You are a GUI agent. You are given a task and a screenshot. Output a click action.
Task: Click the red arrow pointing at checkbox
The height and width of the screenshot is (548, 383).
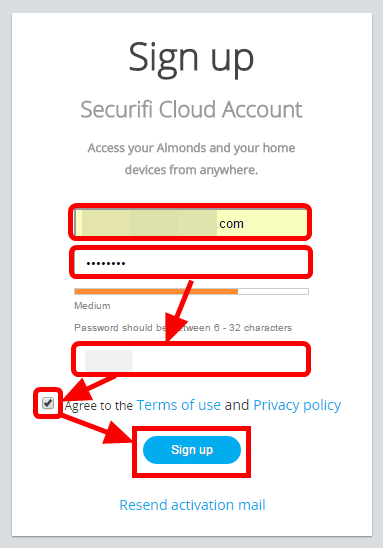[x=87, y=388]
